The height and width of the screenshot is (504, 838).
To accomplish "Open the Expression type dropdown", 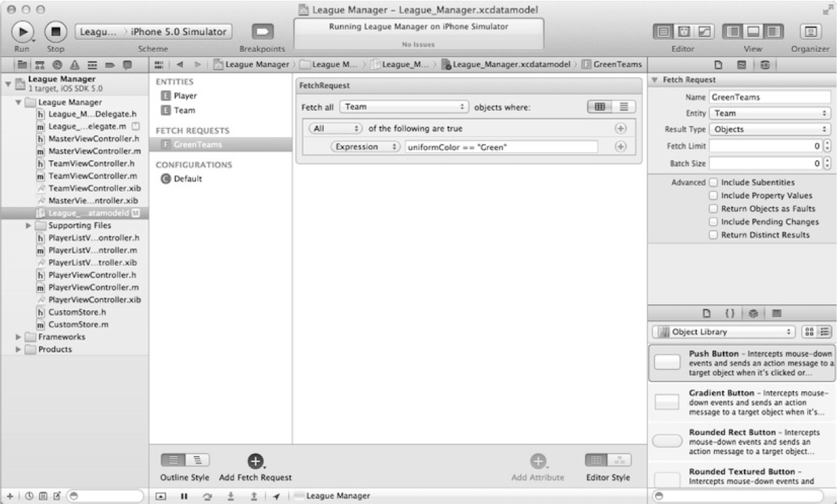I will coord(366,147).
